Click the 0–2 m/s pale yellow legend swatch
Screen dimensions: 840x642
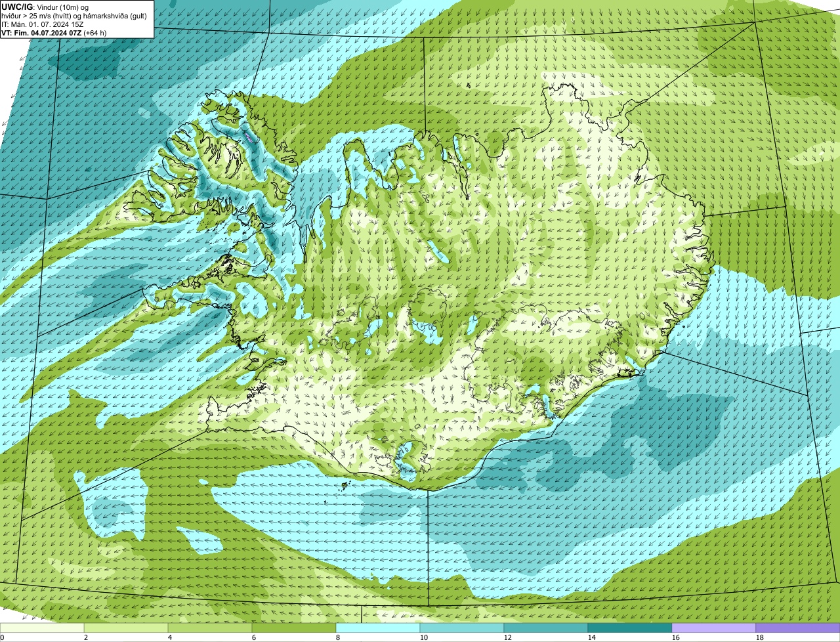(x=43, y=628)
